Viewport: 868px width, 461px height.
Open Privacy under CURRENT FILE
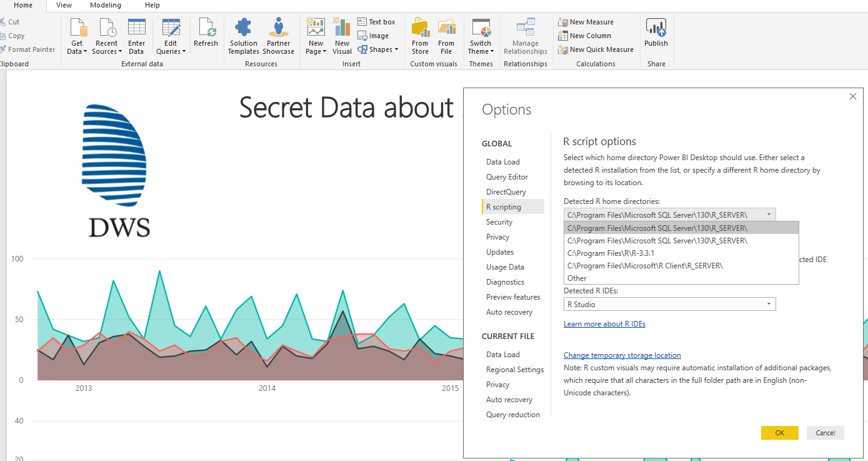497,385
